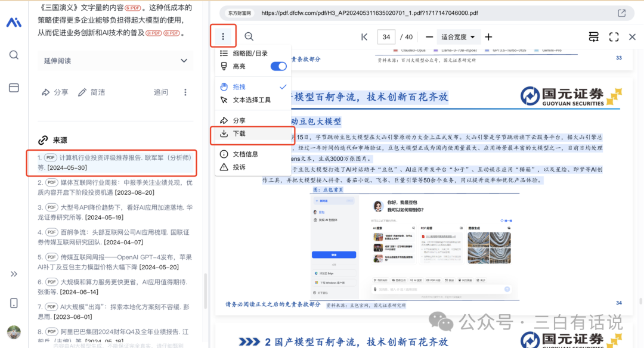Choose 文本选择工具 in the menu

[253, 100]
